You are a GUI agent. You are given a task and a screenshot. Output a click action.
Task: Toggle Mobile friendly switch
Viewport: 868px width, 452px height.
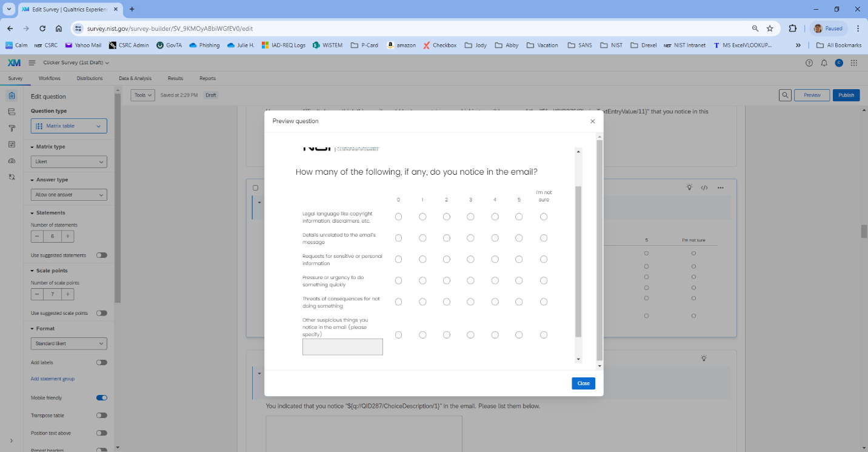click(x=102, y=398)
